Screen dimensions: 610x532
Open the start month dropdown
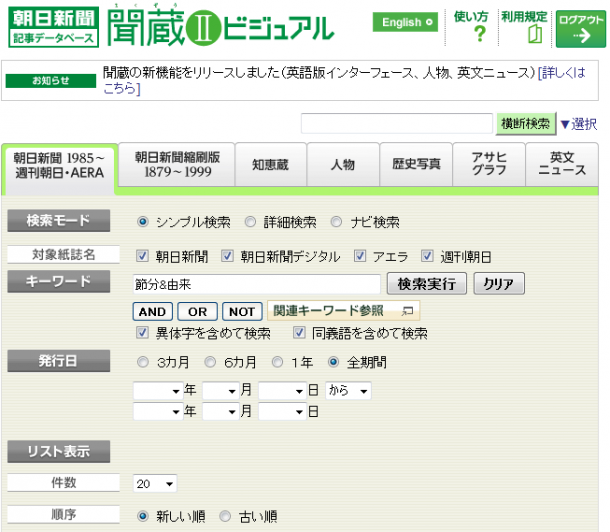[220, 390]
